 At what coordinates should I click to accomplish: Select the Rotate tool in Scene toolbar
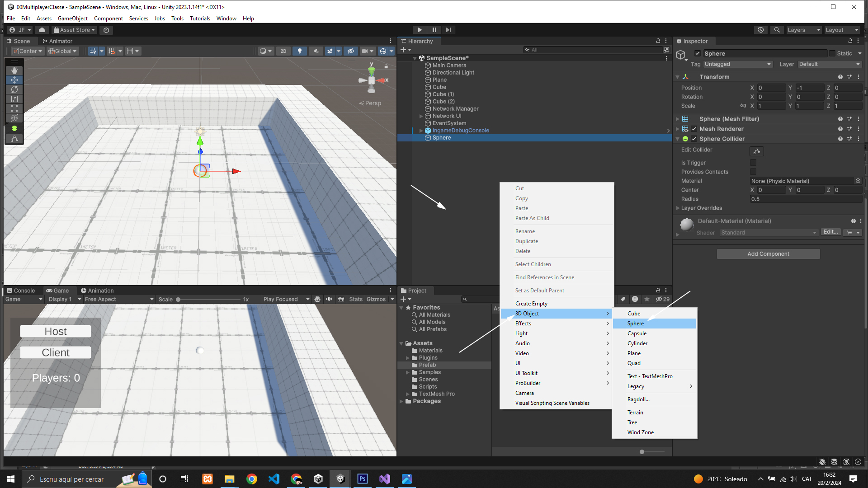coord(14,89)
